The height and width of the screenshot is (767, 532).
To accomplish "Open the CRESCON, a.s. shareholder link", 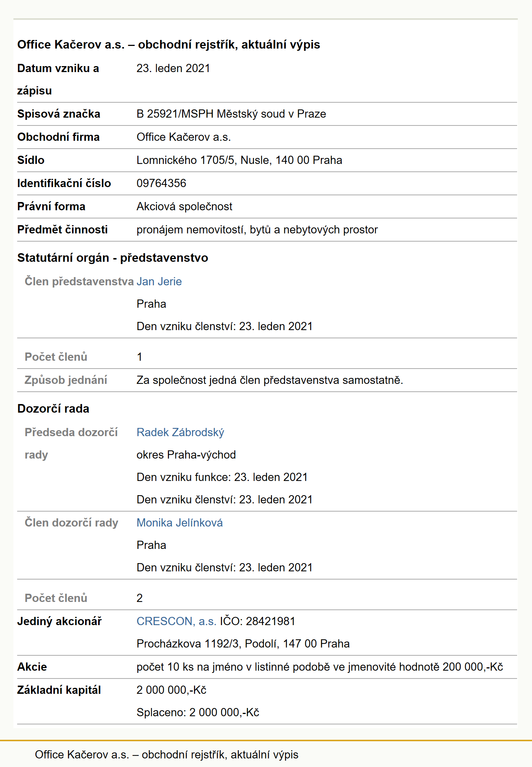I will click(x=176, y=621).
